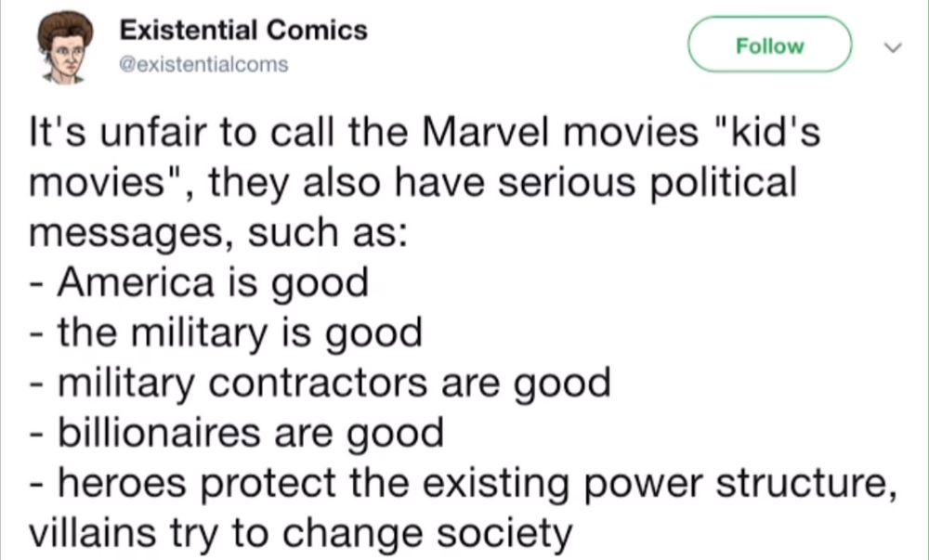This screenshot has height=560, width=929.
Task: Visit the @existentialcoms handle link
Action: (x=203, y=64)
